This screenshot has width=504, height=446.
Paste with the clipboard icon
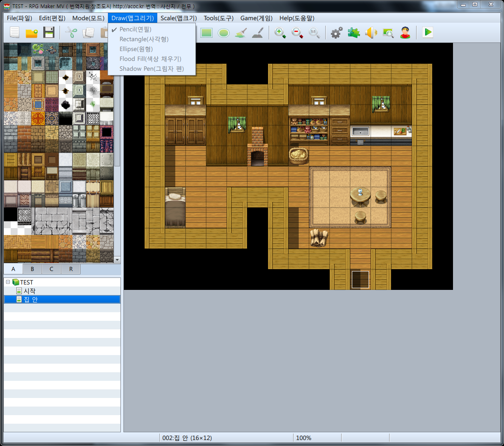pyautogui.click(x=104, y=33)
